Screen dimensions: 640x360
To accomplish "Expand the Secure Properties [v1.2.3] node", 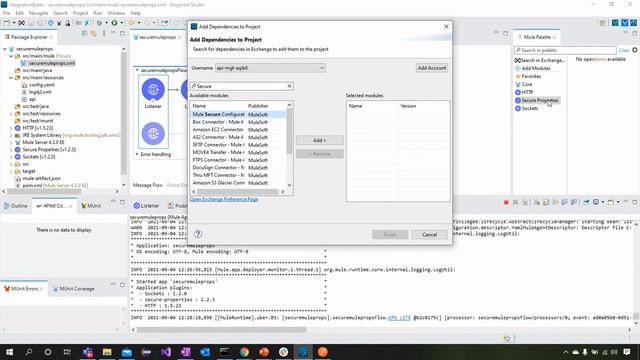I will pos(11,149).
